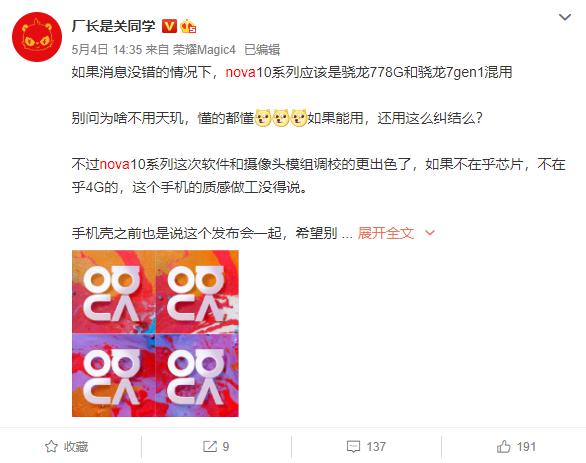The width and height of the screenshot is (586, 463).
Task: Click the orange V verified badge
Action: coord(169,26)
